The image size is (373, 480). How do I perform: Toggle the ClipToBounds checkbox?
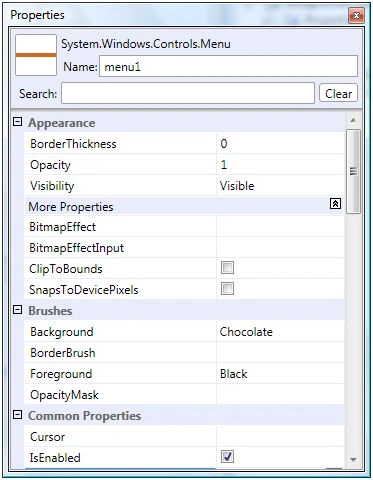(x=227, y=268)
